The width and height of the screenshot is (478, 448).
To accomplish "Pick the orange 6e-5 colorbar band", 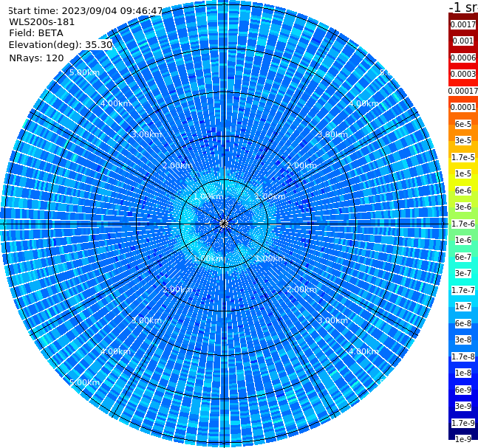I will (x=463, y=124).
